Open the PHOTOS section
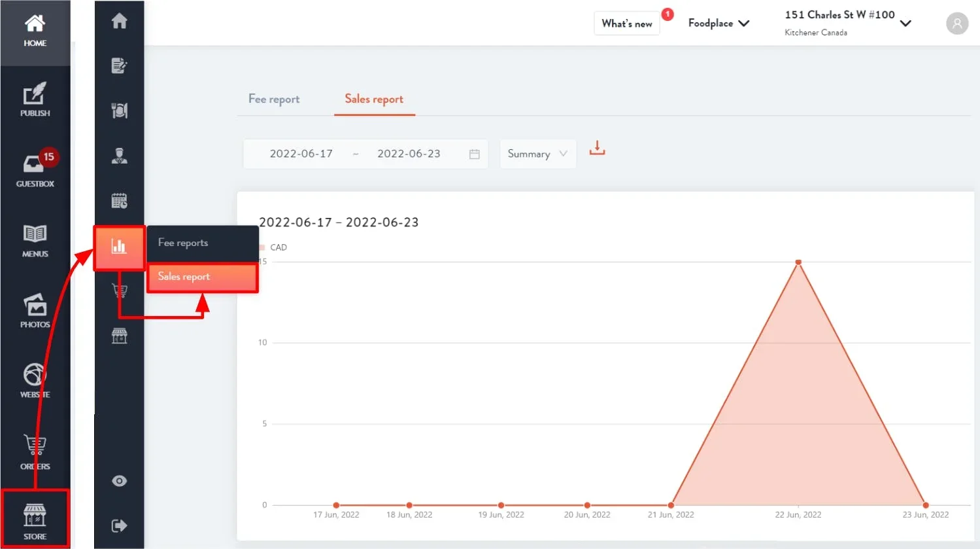 35,311
